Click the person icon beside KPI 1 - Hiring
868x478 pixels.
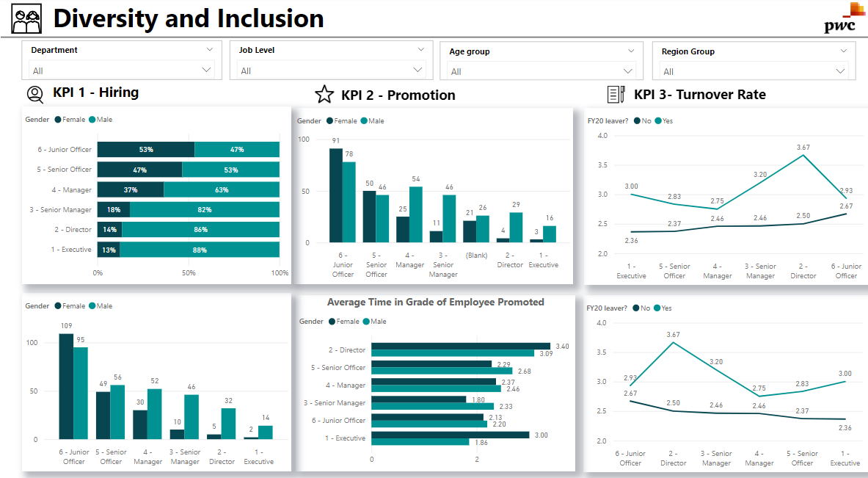point(35,95)
